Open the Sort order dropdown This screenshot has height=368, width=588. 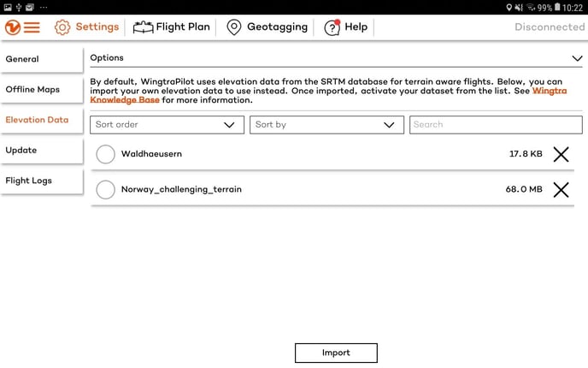coord(167,125)
